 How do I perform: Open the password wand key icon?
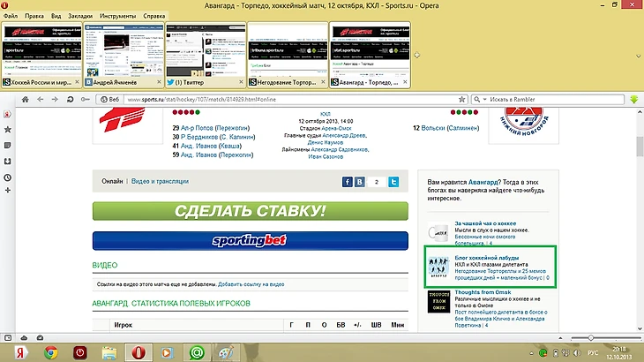pyautogui.click(x=85, y=100)
